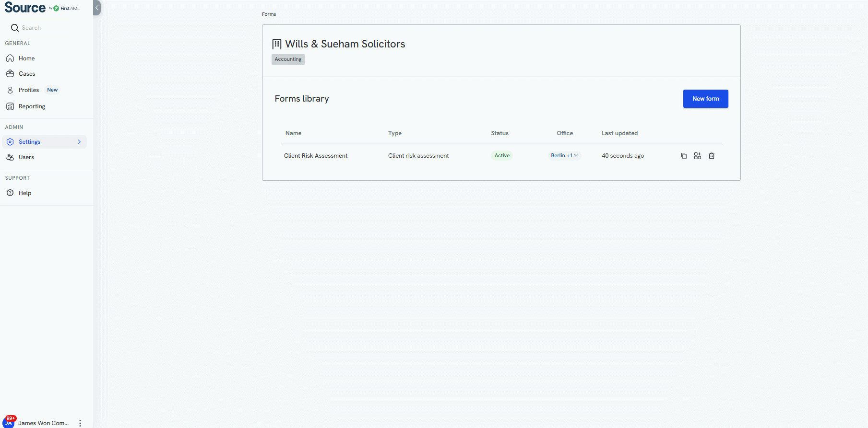
Task: Duplicate the Client Risk Assessment form
Action: (x=684, y=156)
